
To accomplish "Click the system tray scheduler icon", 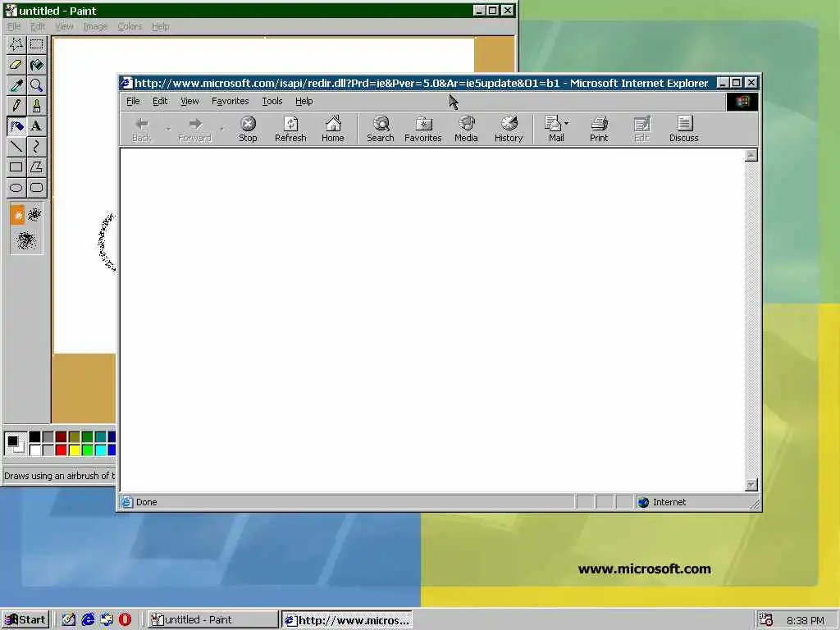I will point(766,620).
